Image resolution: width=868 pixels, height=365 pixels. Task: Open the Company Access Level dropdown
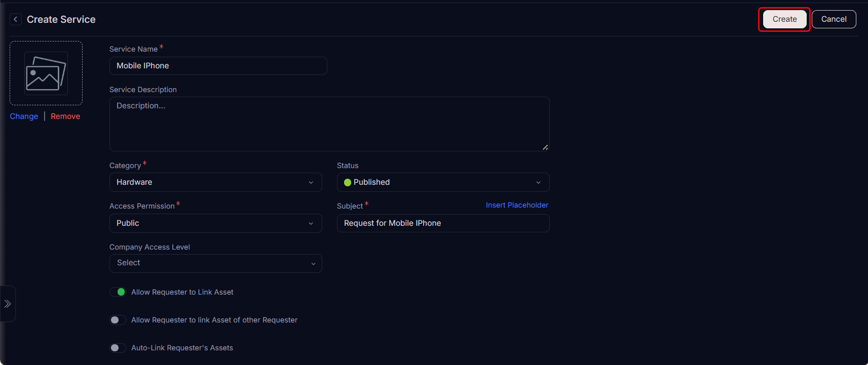216,263
